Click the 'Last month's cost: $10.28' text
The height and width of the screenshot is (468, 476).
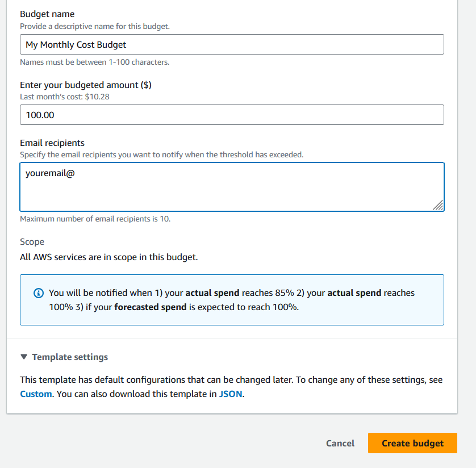[x=65, y=97]
